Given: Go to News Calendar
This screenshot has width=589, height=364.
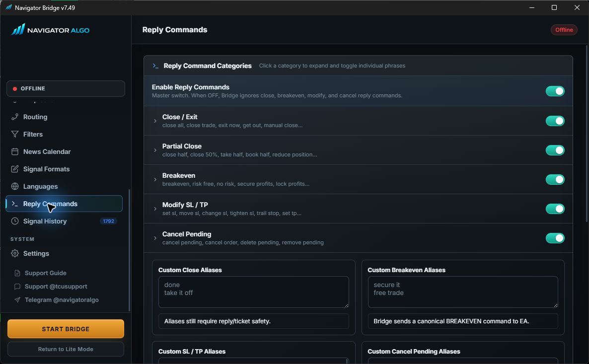Looking at the screenshot, I should tap(64, 151).
